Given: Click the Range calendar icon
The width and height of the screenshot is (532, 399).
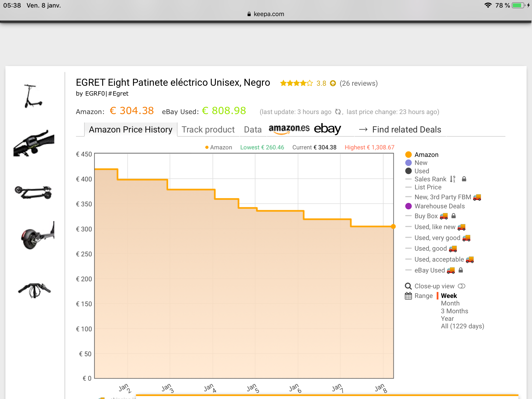Looking at the screenshot, I should (408, 296).
